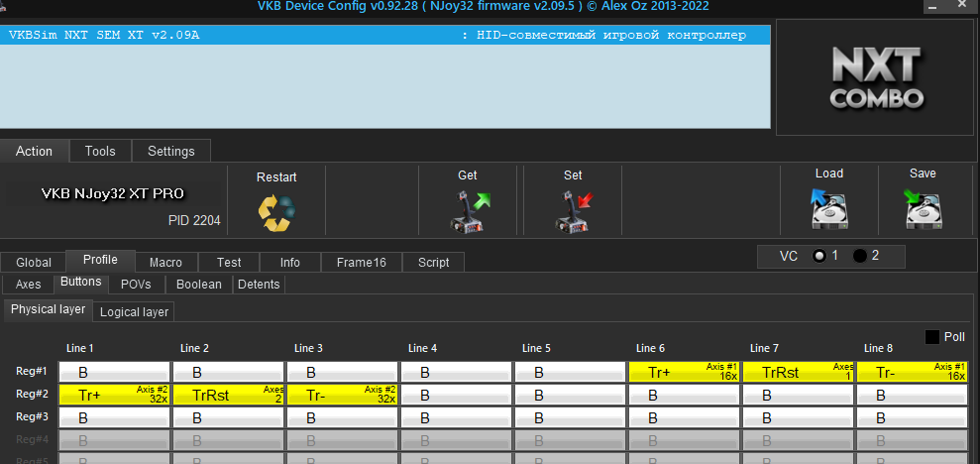Click Reg#1 Line 5 B cell
Image resolution: width=980 pixels, height=464 pixels.
click(570, 372)
